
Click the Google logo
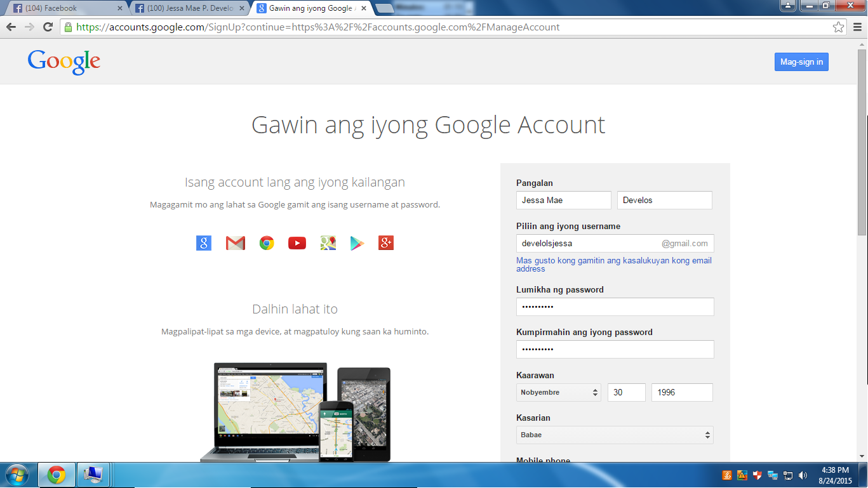64,62
